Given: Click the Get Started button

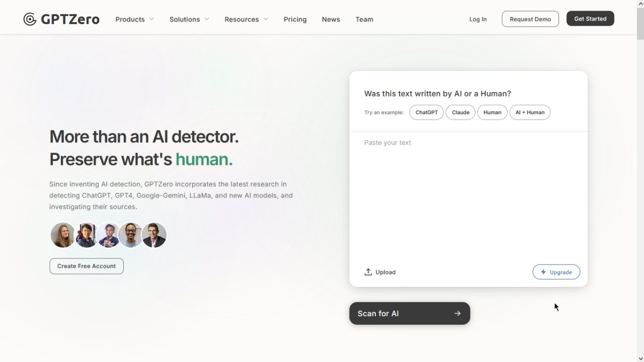Looking at the screenshot, I should [590, 18].
